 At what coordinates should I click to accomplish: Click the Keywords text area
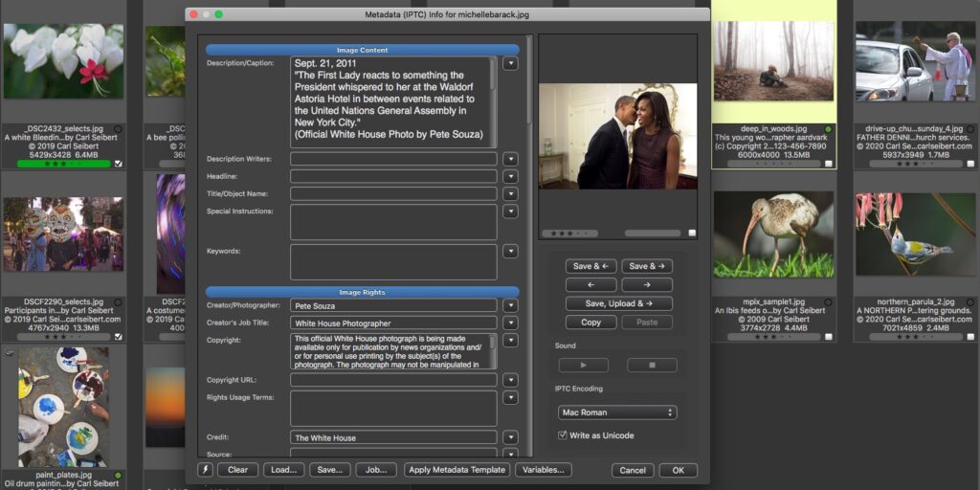pyautogui.click(x=393, y=262)
